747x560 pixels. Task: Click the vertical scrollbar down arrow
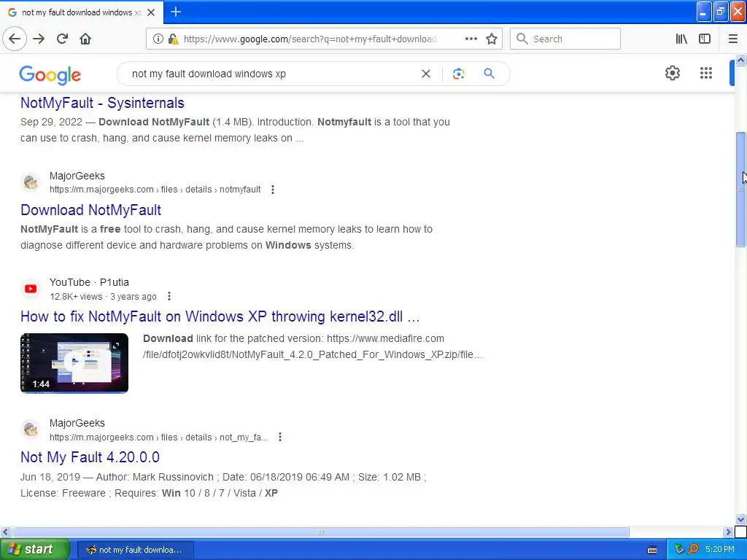click(x=740, y=519)
